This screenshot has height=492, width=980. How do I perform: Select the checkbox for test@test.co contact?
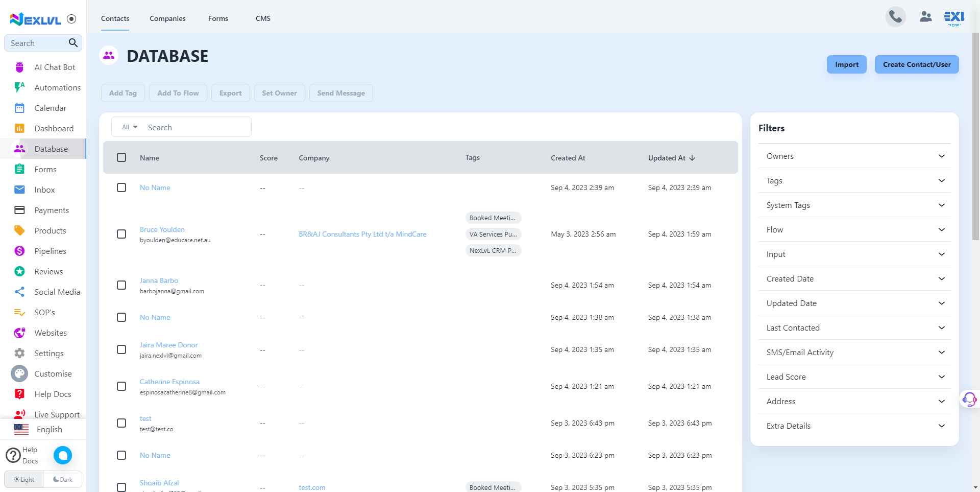[121, 423]
